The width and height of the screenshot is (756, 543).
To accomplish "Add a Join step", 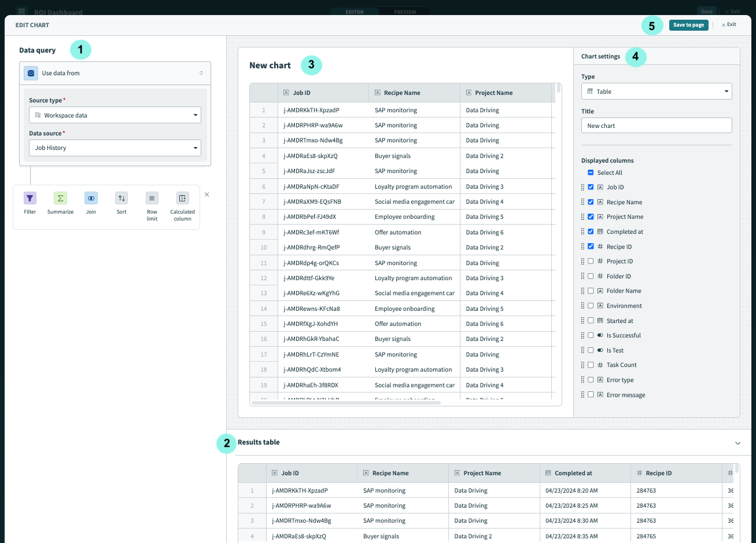I will [x=91, y=199].
